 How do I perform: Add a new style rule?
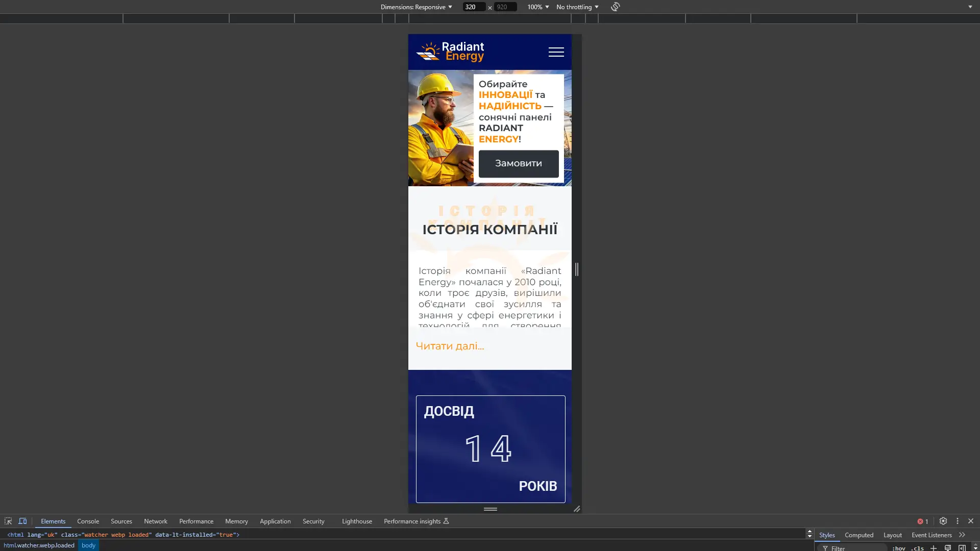click(934, 548)
